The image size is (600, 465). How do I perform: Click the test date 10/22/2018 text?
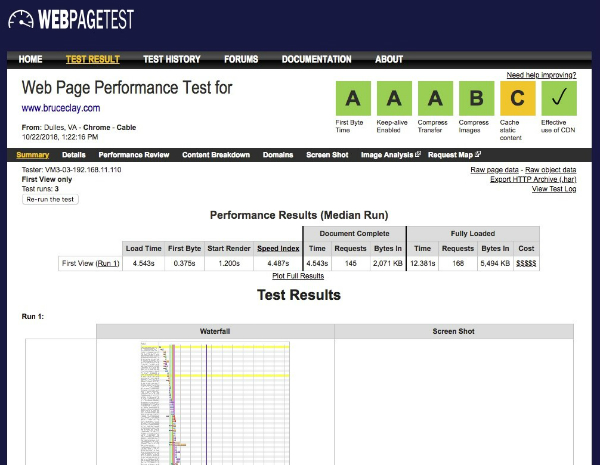click(x=60, y=137)
